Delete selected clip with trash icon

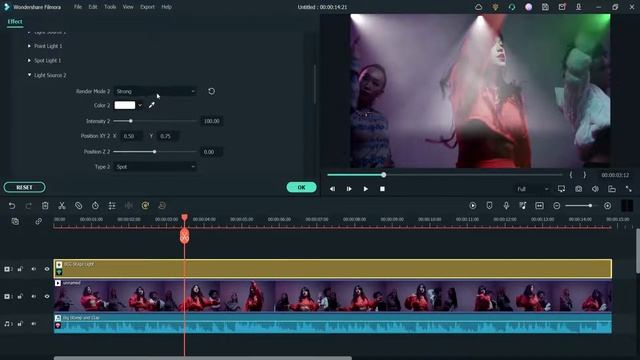pos(45,206)
